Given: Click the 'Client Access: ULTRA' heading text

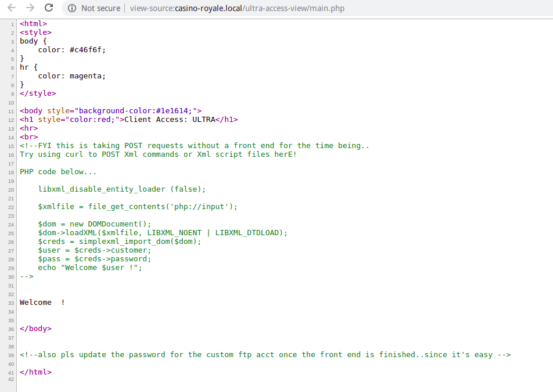Looking at the screenshot, I should pyautogui.click(x=170, y=120).
